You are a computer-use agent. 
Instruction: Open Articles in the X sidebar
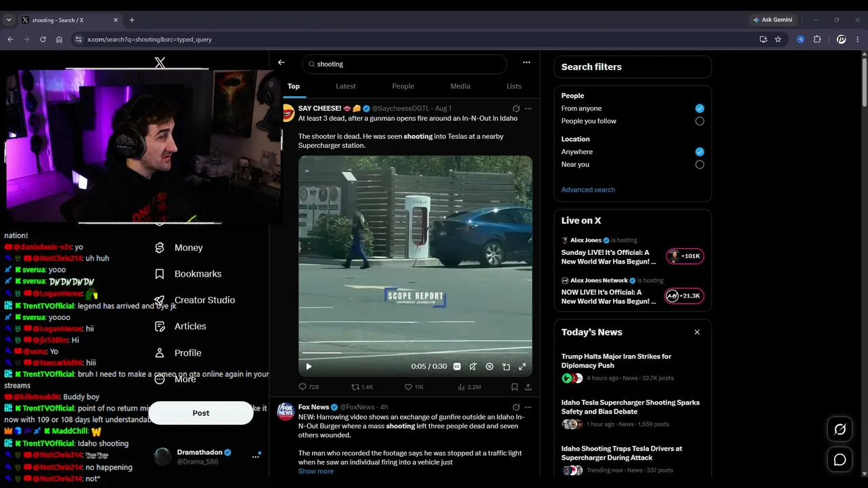click(180, 327)
